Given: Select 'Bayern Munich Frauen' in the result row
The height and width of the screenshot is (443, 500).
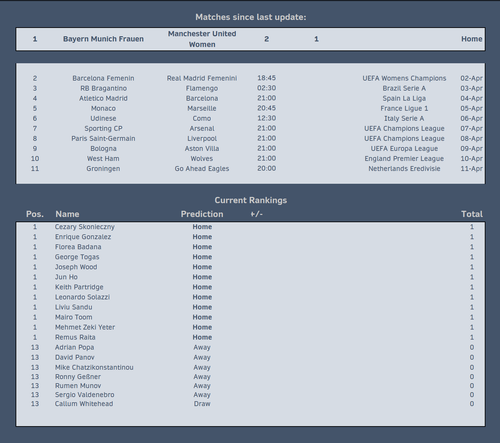Looking at the screenshot, I should coord(103,39).
